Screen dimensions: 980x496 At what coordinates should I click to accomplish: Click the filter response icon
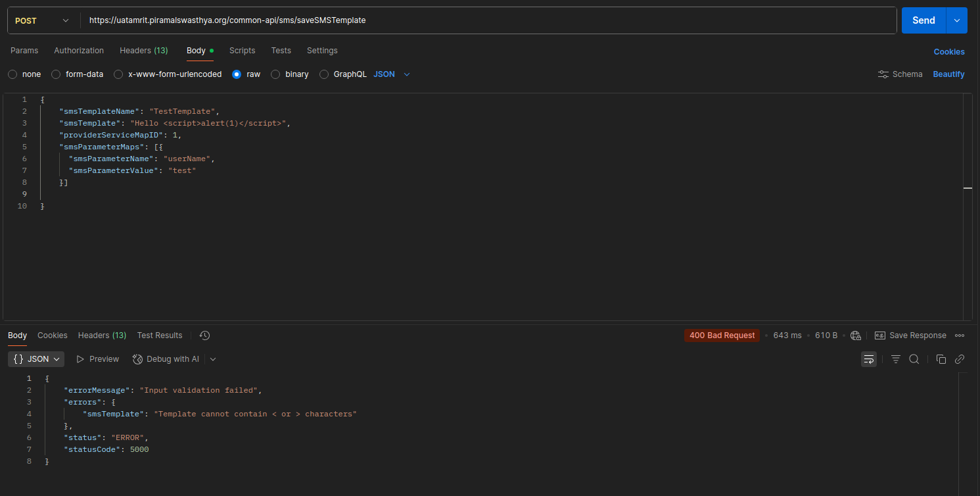pos(895,359)
